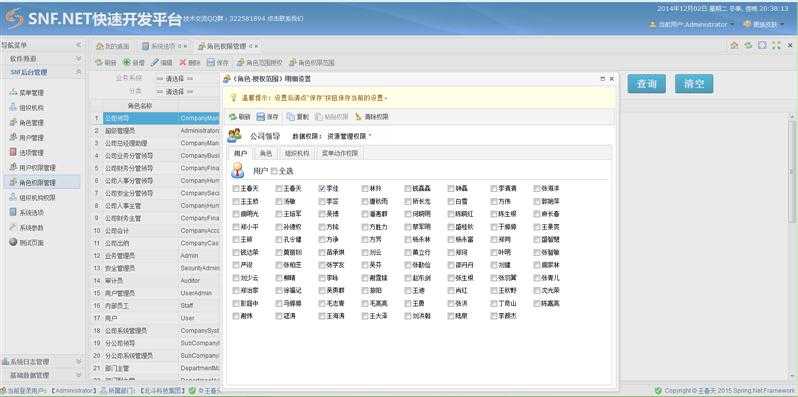
Task: Check the 黄立行 user checkbox
Action: coord(408,252)
